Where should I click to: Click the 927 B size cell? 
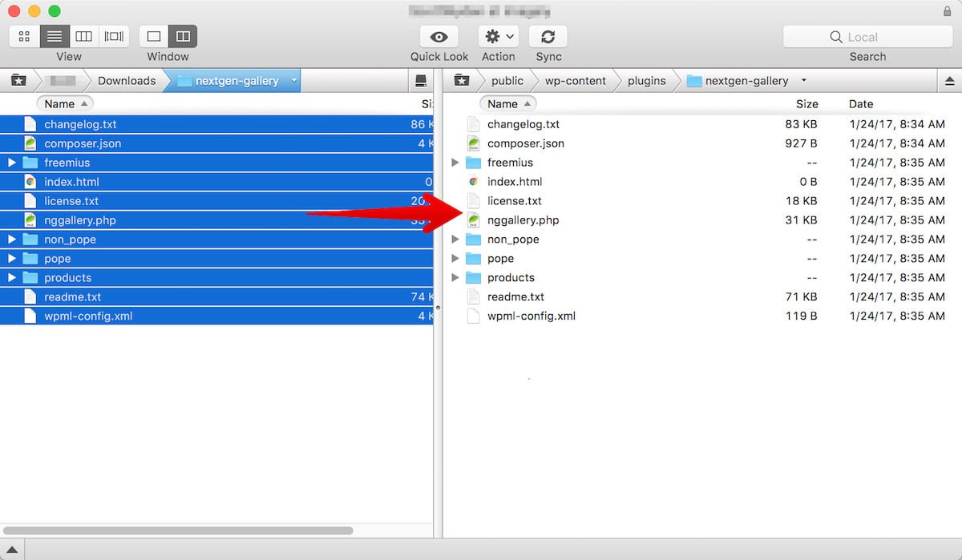[x=801, y=143]
